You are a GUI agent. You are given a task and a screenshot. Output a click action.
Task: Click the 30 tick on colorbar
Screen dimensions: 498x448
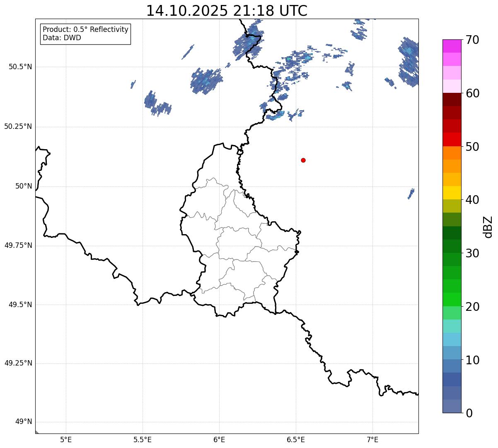coord(472,253)
